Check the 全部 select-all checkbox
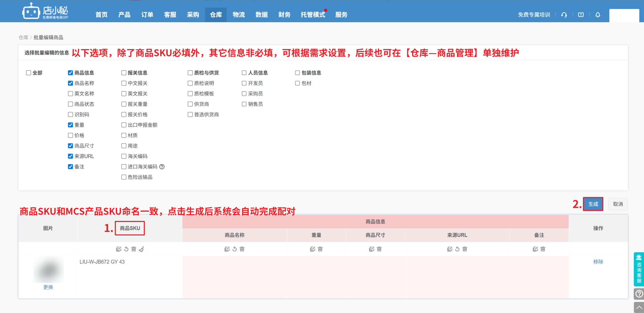Image resolution: width=644 pixels, height=313 pixels. pos(29,73)
